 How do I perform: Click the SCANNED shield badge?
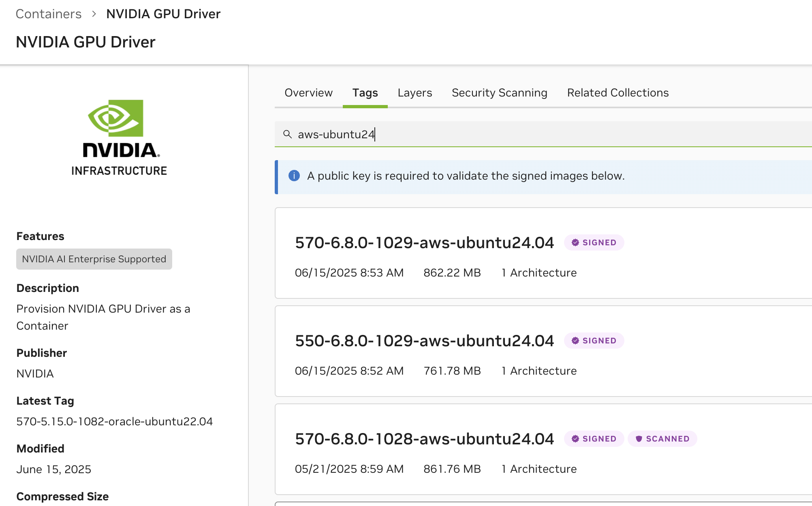tap(662, 439)
